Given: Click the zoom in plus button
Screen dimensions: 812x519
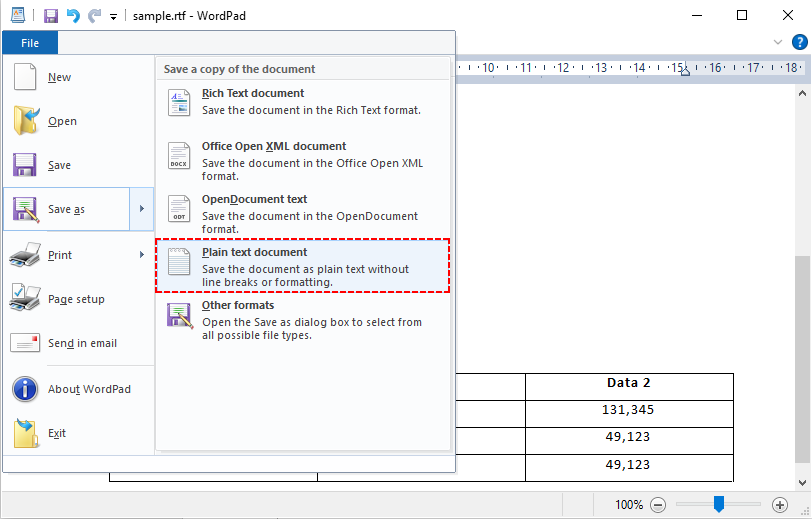Looking at the screenshot, I should point(780,504).
